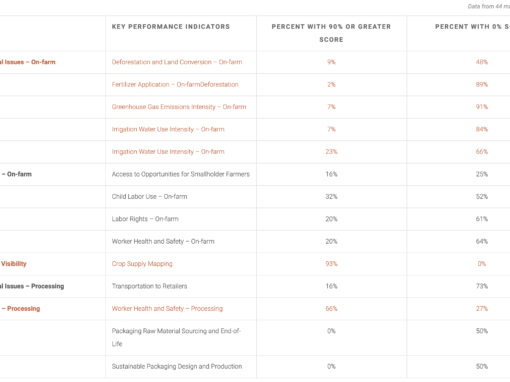Click Crop Supply Mapping link
The image size is (510, 382).
pyautogui.click(x=142, y=264)
